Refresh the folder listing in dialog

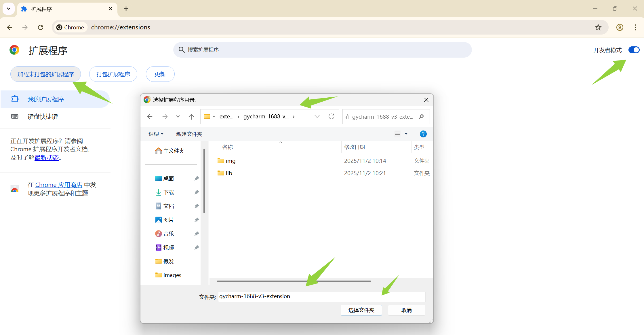tap(331, 116)
